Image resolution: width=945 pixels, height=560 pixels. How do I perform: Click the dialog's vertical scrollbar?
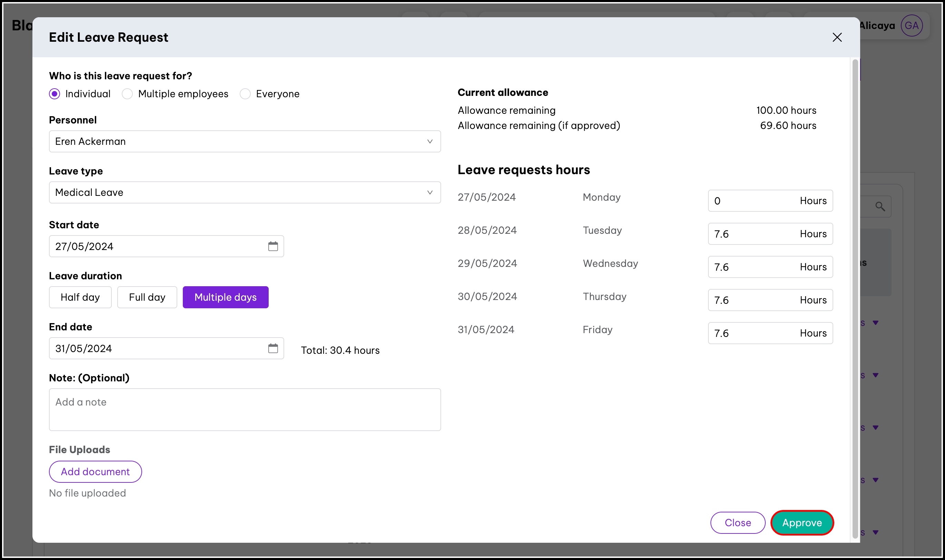pyautogui.click(x=855, y=298)
